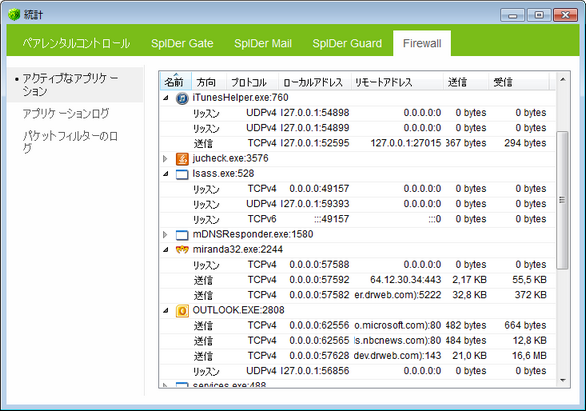Click local address 0.0.0.0:62556

[x=319, y=325]
